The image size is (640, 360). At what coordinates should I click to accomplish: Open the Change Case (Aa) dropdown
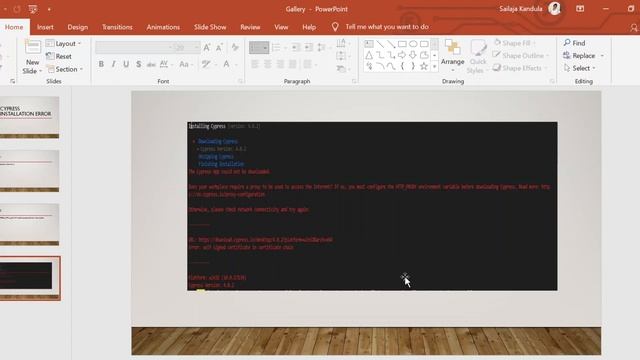[x=186, y=64]
